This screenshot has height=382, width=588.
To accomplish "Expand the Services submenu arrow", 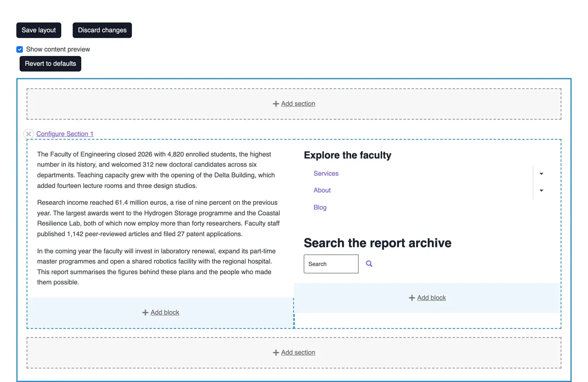I will 541,174.
